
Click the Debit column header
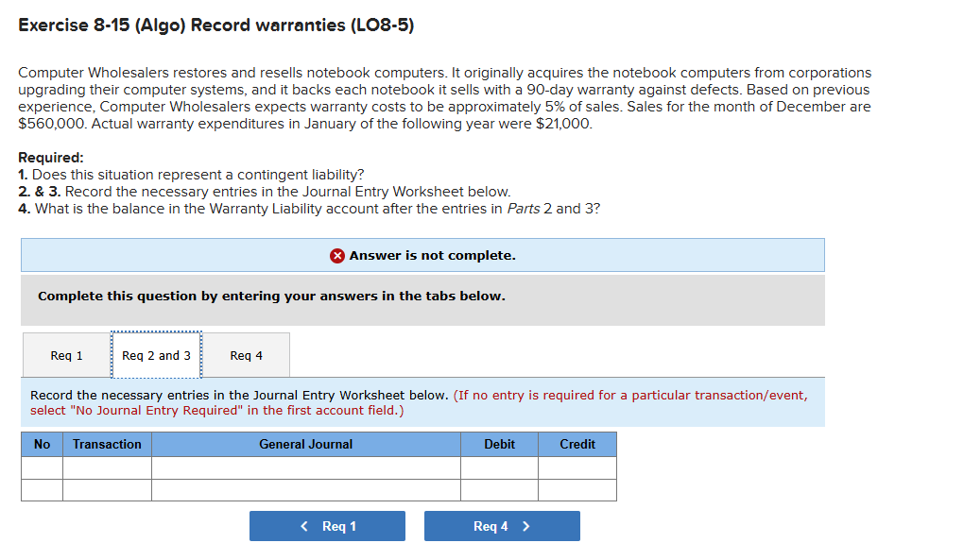click(x=499, y=444)
